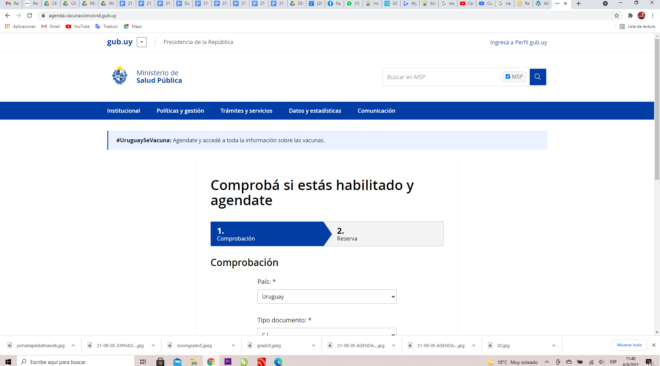Open the Traducir bookmark

(106, 27)
